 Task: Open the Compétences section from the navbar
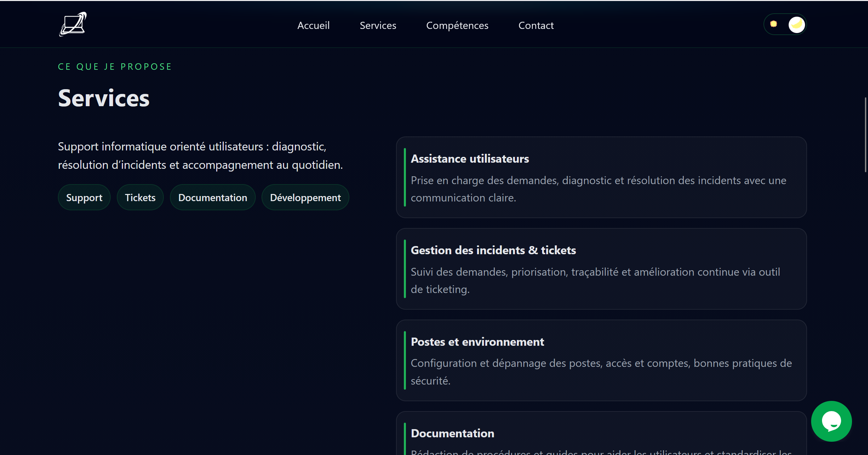tap(457, 25)
